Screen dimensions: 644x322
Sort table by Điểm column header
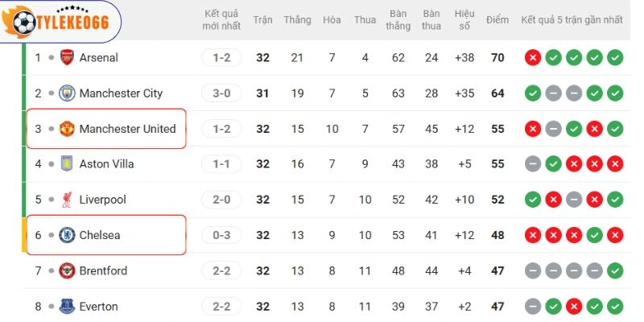pyautogui.click(x=497, y=20)
